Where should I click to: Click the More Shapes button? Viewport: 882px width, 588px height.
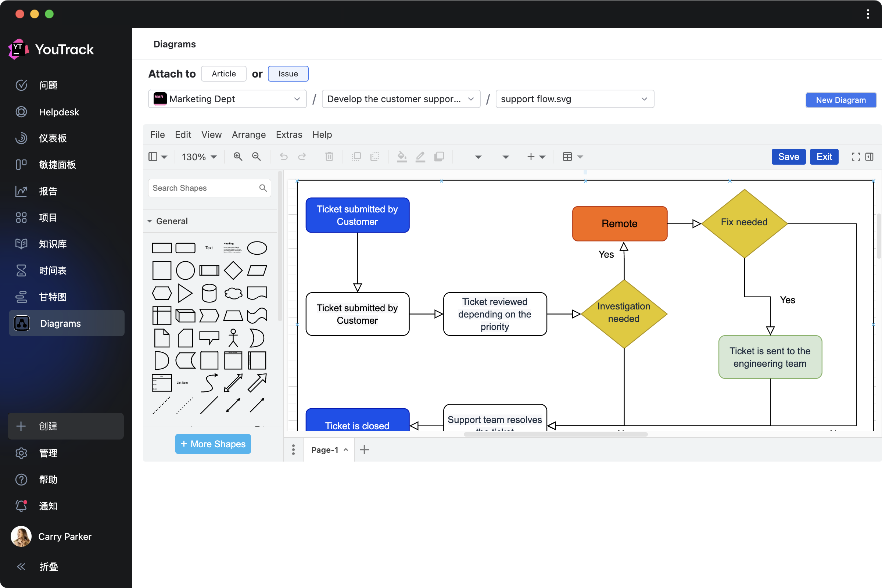tap(213, 444)
